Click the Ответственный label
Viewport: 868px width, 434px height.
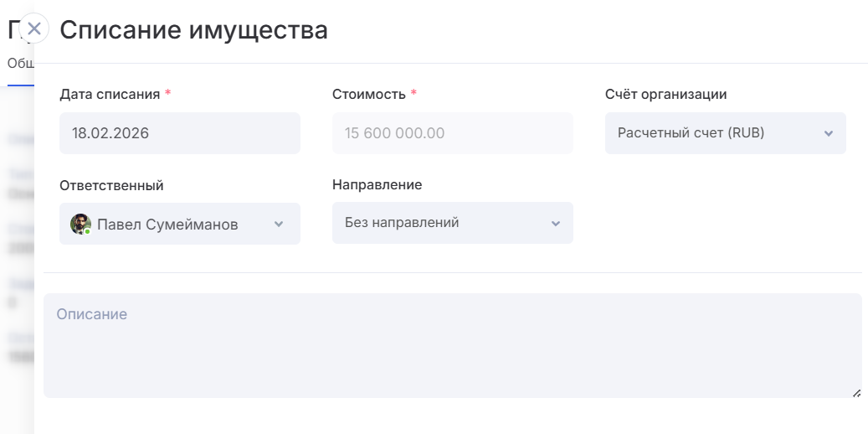pos(111,185)
